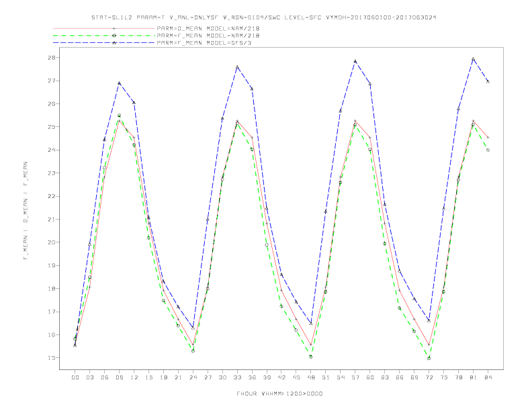Click x-axis forecast hour label 00

tap(75, 377)
